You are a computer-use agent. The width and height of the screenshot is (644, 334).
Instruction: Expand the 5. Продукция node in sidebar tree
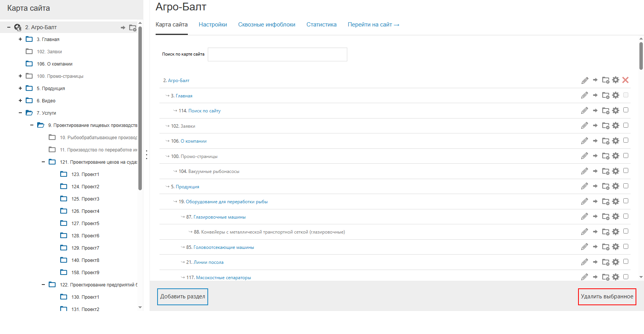click(20, 88)
